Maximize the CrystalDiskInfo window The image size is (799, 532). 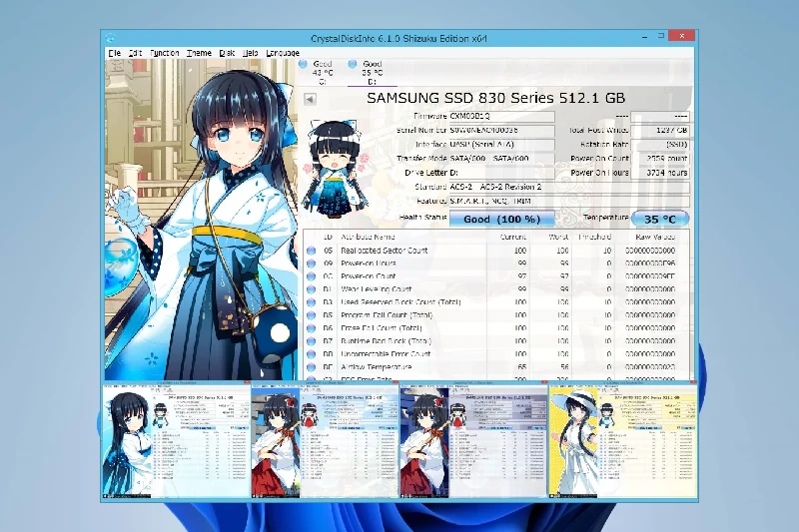coord(661,36)
